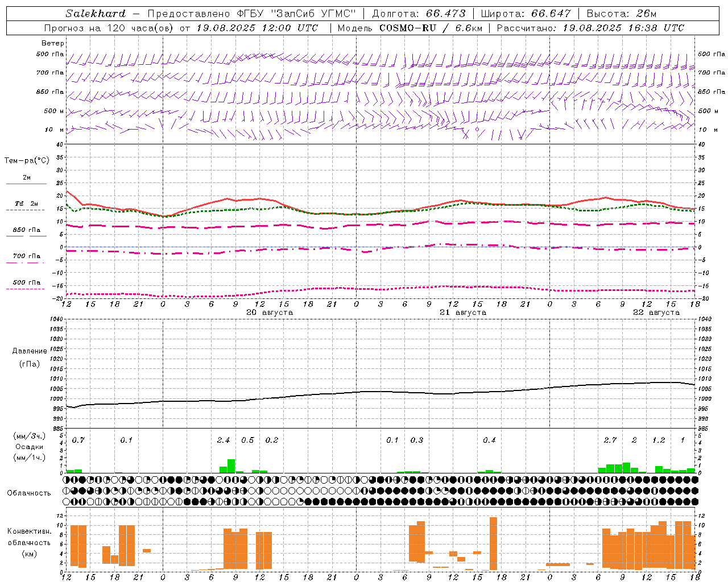The height and width of the screenshot is (582, 728).
Task: Click the 22 августа date label
Action: tap(656, 313)
